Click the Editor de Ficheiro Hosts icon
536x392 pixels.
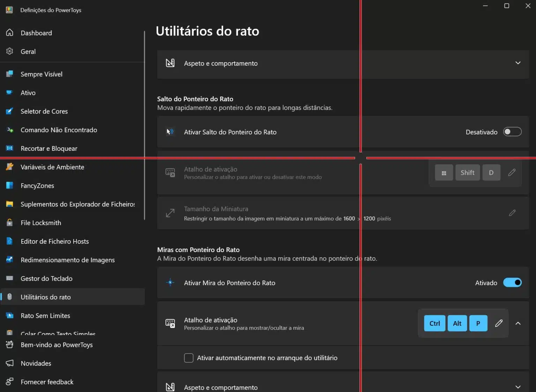click(x=10, y=241)
